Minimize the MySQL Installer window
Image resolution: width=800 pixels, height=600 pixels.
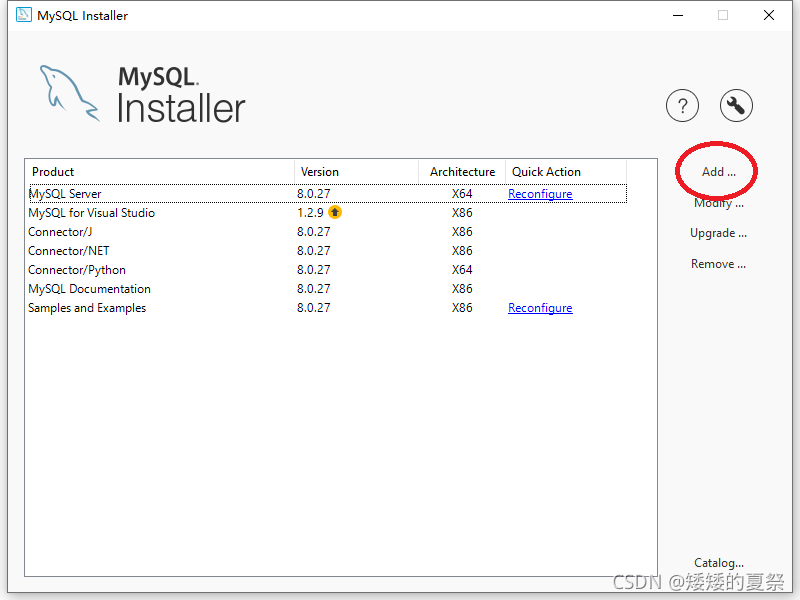coord(678,15)
